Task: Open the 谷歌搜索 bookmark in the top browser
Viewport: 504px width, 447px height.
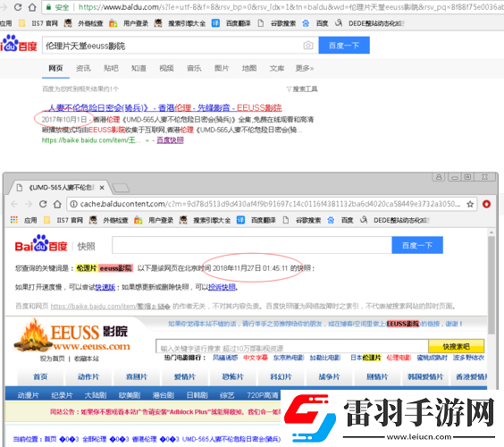Action: tap(276, 23)
